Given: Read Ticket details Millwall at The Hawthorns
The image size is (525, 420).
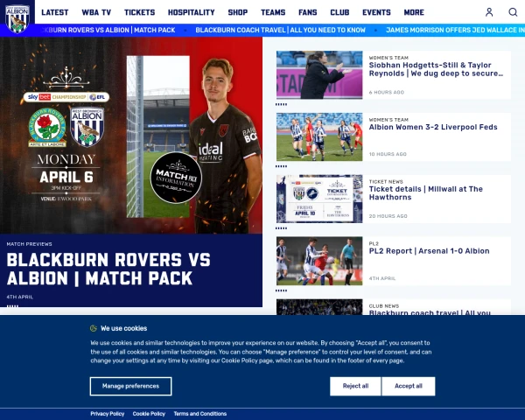Looking at the screenshot, I should (x=425, y=193).
